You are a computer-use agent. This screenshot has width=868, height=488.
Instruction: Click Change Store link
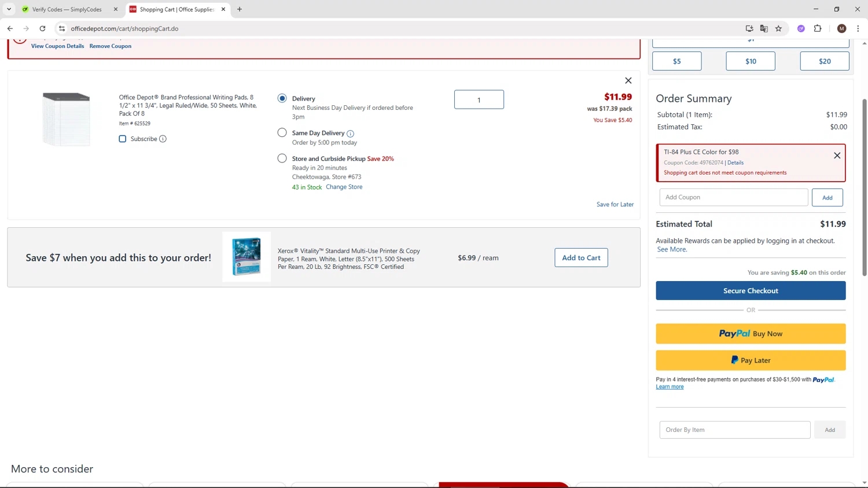[344, 187]
